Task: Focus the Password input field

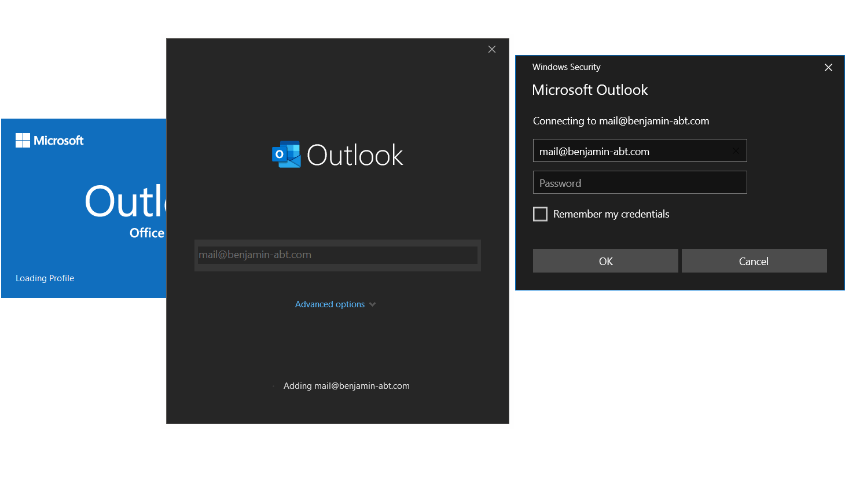Action: (639, 182)
